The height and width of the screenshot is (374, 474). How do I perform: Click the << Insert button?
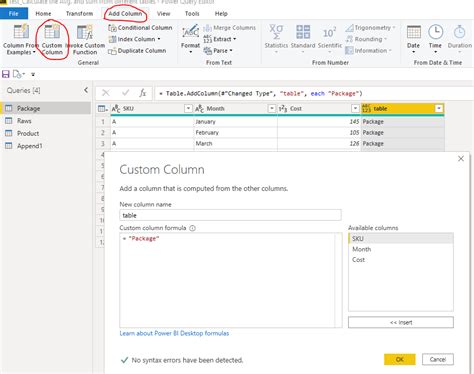[401, 322]
